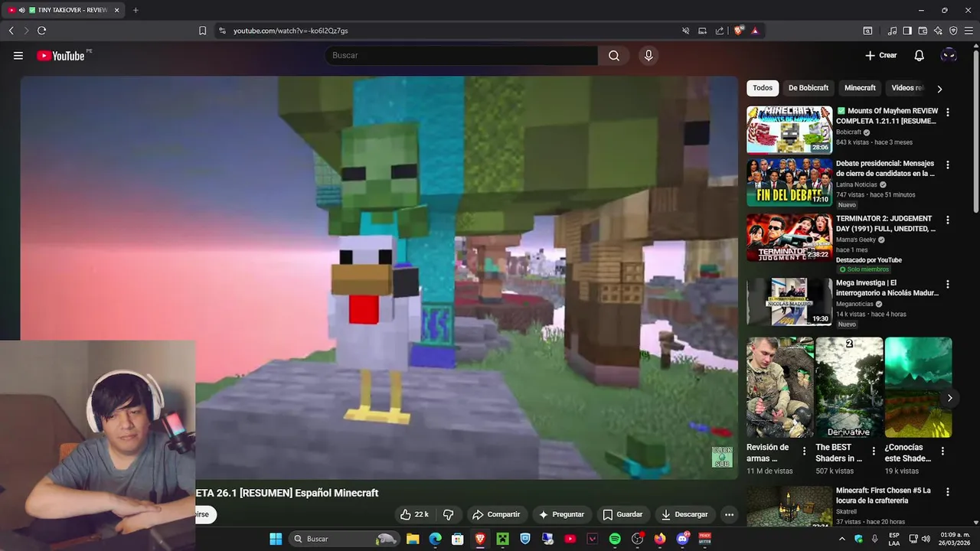
Task: Show next Shorts with right chevron
Action: pos(949,398)
